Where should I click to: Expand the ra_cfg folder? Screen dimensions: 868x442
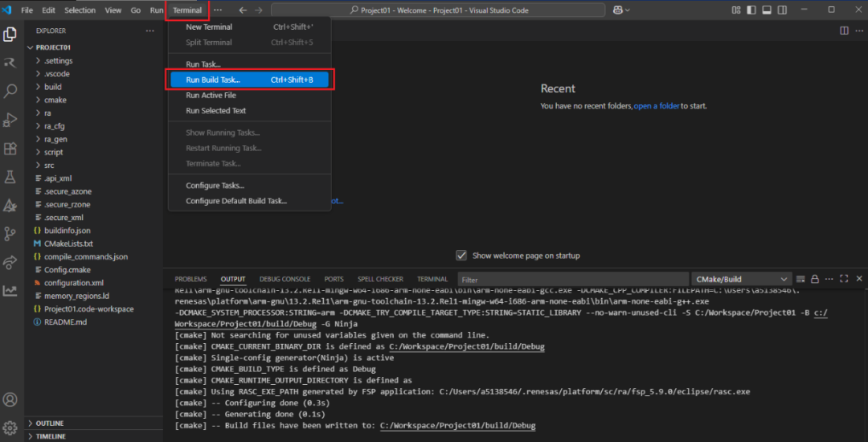click(x=55, y=126)
